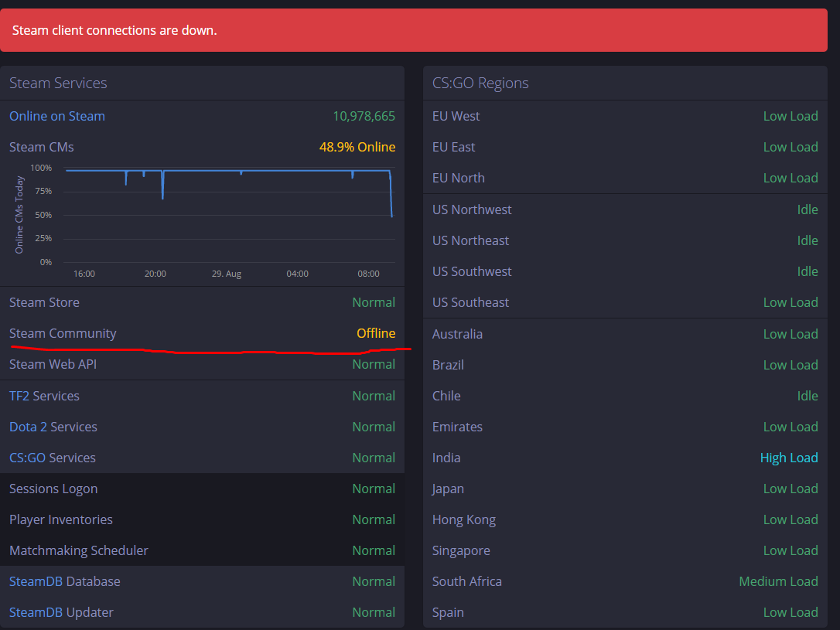Click the 100% label on chart axis
Screen dimensions: 840x630
tap(41, 168)
